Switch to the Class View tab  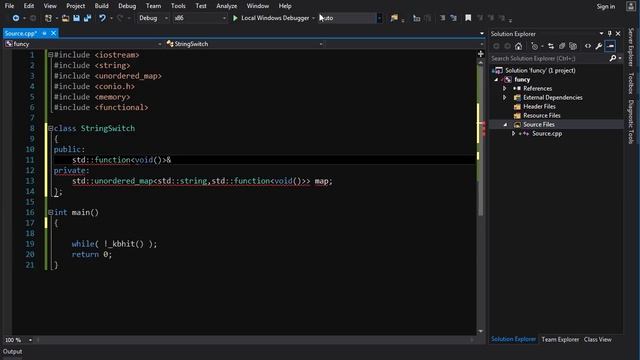point(598,340)
